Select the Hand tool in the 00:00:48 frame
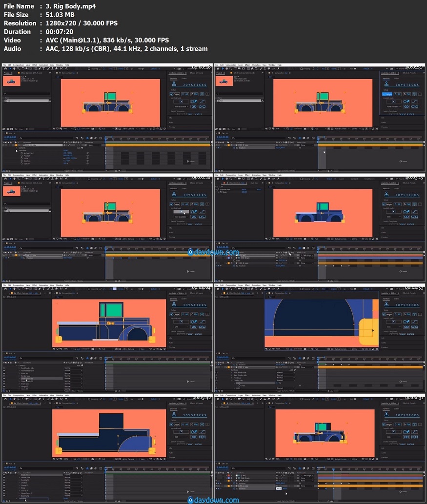This screenshot has height=504, width=427. tap(14, 69)
